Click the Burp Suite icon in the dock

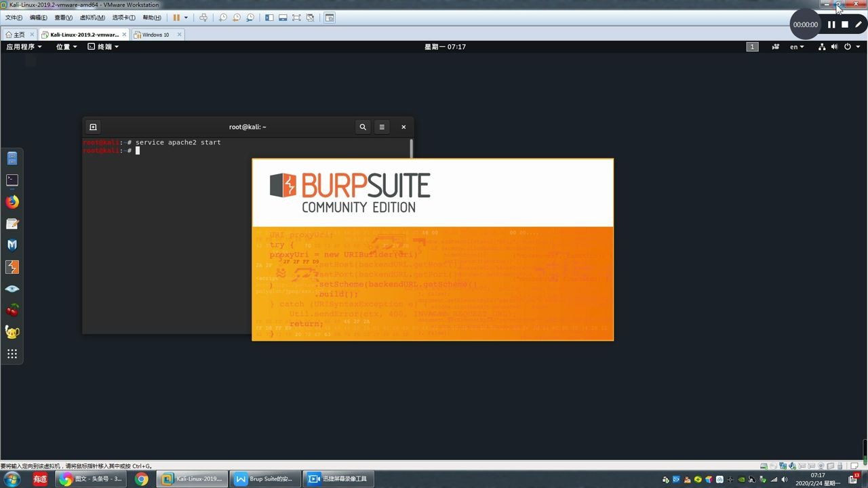(12, 267)
